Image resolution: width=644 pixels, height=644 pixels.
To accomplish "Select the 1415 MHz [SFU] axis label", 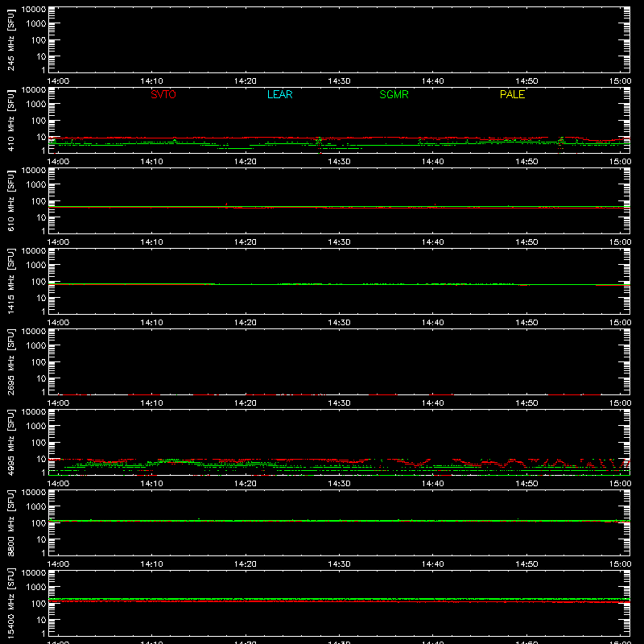I will pyautogui.click(x=10, y=281).
